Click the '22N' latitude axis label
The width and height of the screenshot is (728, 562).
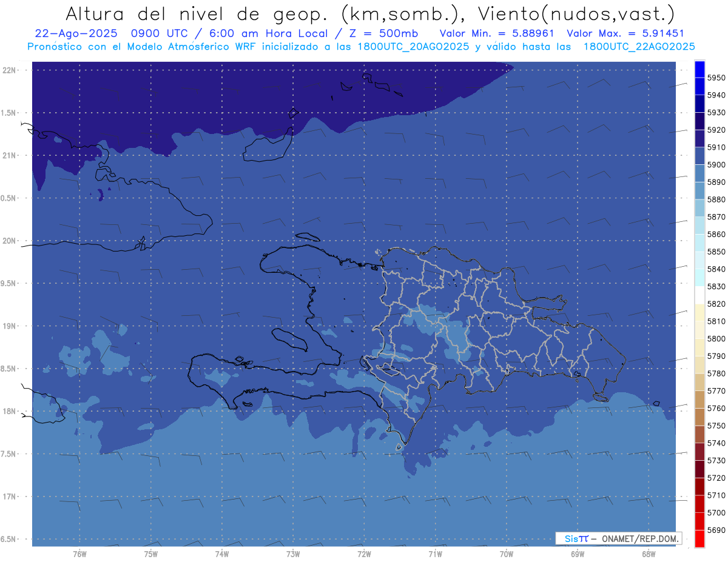pos(9,70)
